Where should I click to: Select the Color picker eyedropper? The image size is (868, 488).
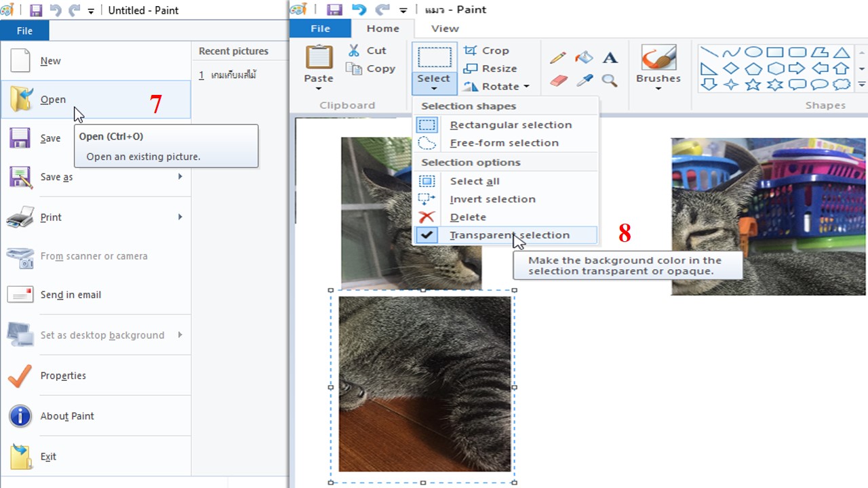click(x=584, y=81)
